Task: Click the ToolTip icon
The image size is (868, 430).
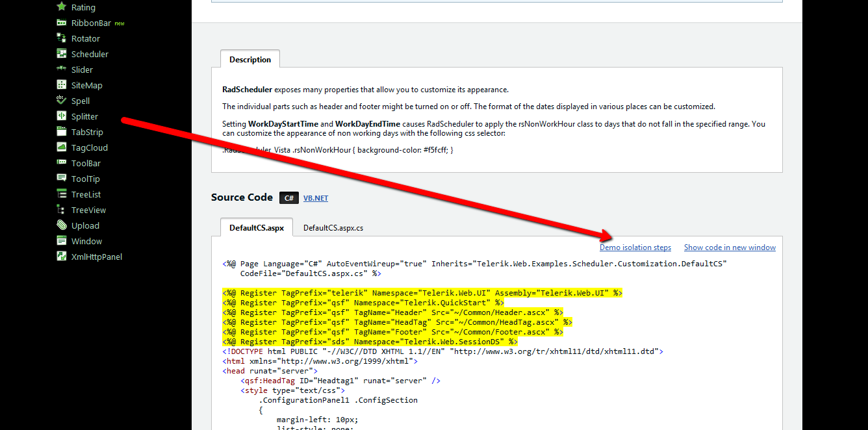Action: (62, 179)
